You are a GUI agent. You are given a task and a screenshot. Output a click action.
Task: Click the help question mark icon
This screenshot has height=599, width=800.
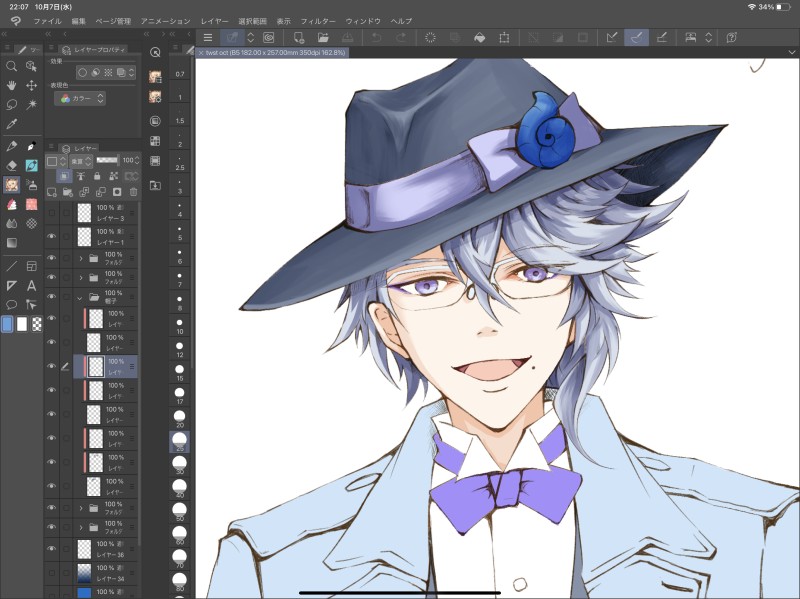(732, 37)
